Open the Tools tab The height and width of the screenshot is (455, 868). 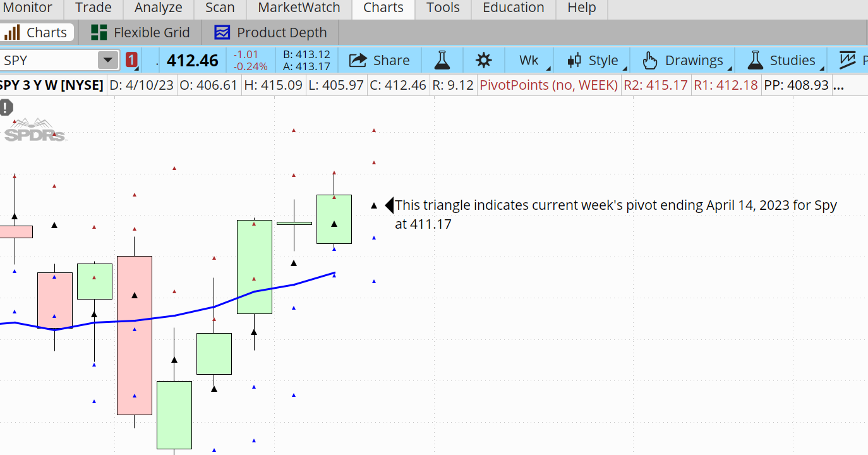click(x=443, y=8)
